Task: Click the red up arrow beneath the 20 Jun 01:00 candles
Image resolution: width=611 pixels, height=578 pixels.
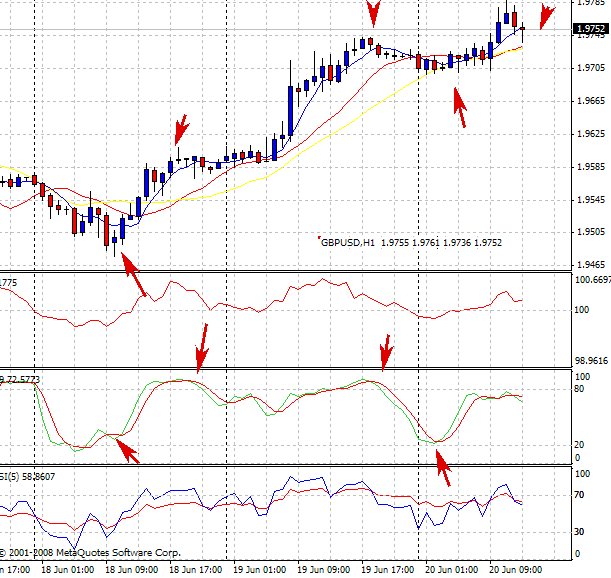Action: point(460,106)
